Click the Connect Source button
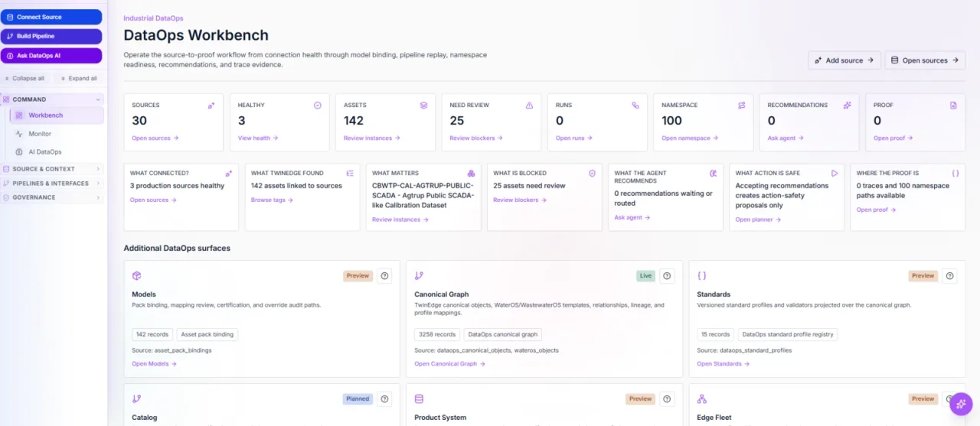 tap(51, 17)
